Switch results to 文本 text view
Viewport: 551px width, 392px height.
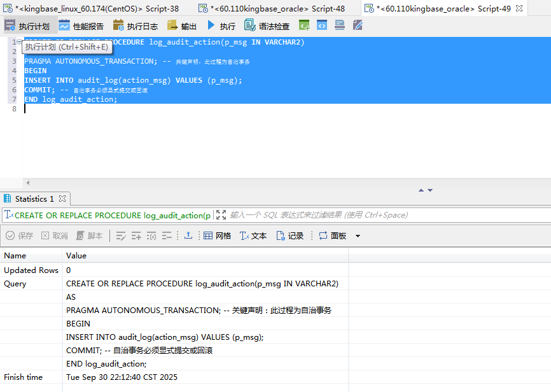[x=253, y=235]
